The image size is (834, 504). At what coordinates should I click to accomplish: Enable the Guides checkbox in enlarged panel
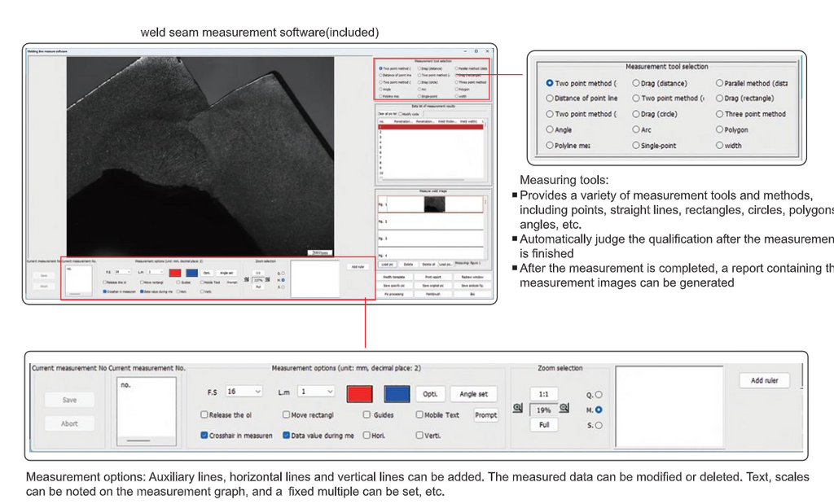pos(367,414)
